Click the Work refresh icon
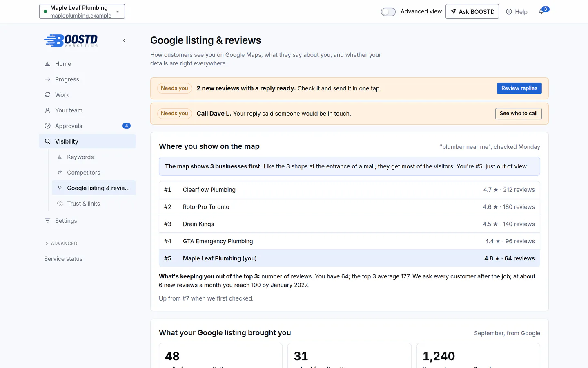 pyautogui.click(x=47, y=95)
